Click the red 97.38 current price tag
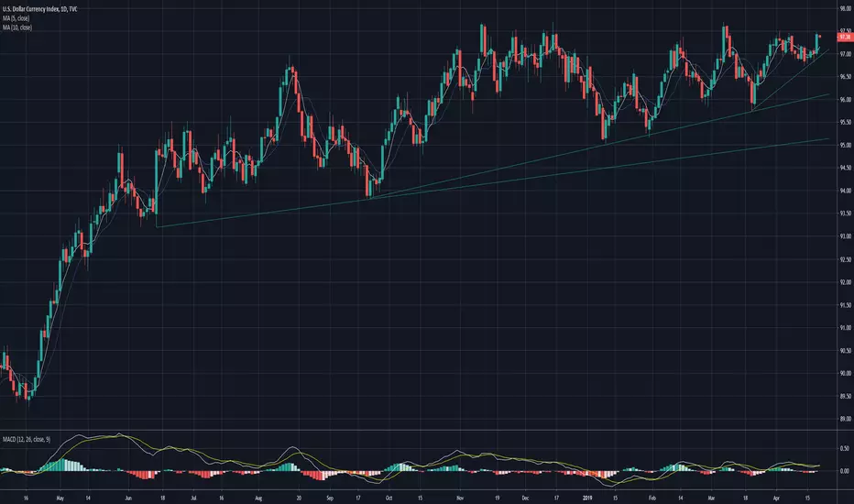This screenshot has width=854, height=504. click(845, 37)
